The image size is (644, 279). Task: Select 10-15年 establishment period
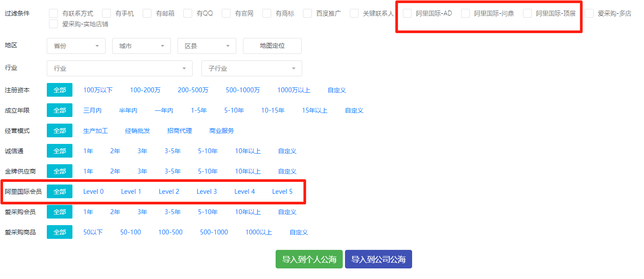click(x=273, y=110)
